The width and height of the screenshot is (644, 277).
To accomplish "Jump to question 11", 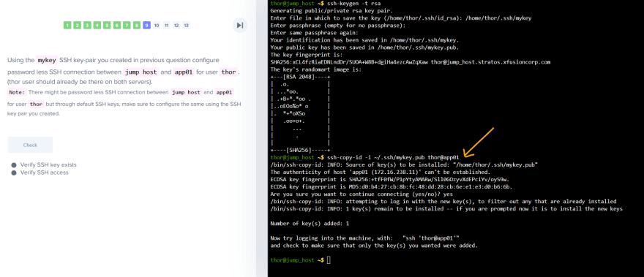I will pyautogui.click(x=166, y=26).
